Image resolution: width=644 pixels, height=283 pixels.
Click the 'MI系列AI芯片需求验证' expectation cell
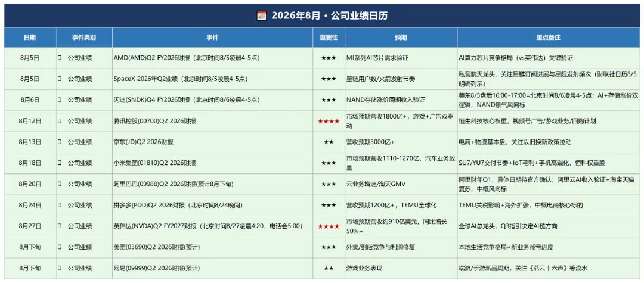pos(401,58)
